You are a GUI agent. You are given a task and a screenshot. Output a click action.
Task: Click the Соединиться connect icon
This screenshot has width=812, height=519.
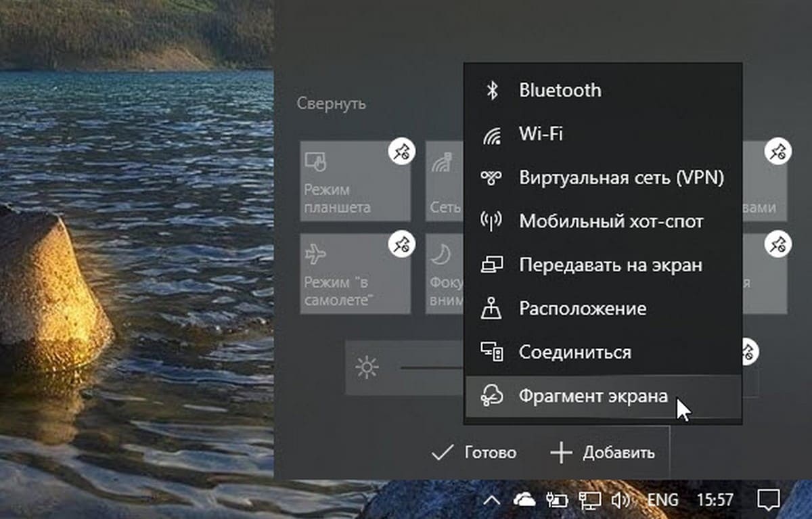491,353
